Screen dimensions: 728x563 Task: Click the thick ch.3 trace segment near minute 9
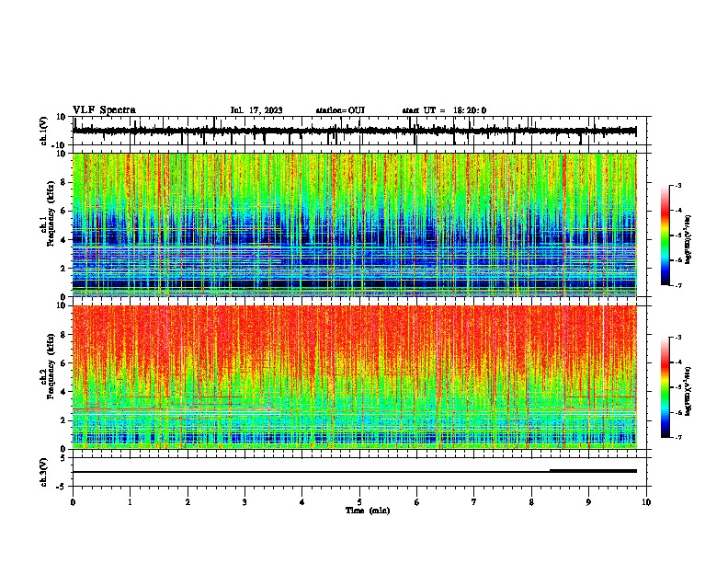593,471
